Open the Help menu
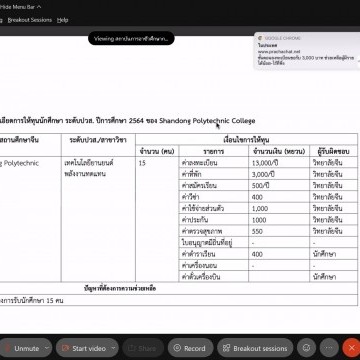This screenshot has height=360, width=360. (62, 20)
